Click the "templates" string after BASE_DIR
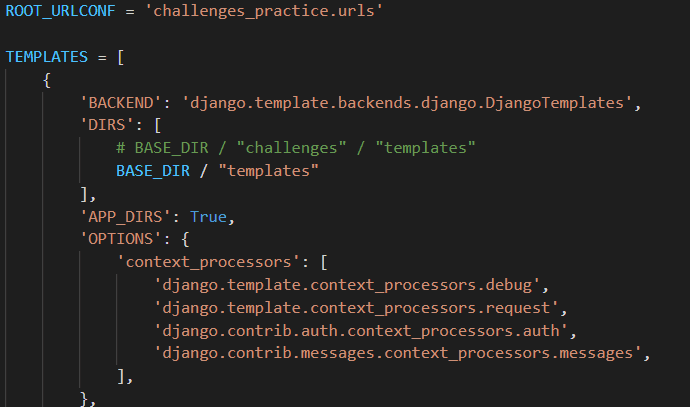Viewport: 690px width, 407px height. 268,171
